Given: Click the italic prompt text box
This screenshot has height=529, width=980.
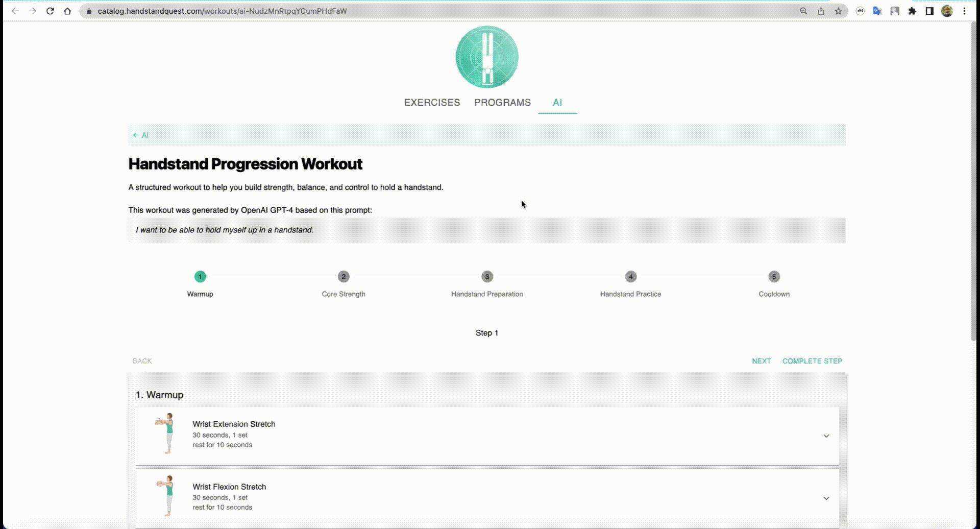Looking at the screenshot, I should 487,230.
